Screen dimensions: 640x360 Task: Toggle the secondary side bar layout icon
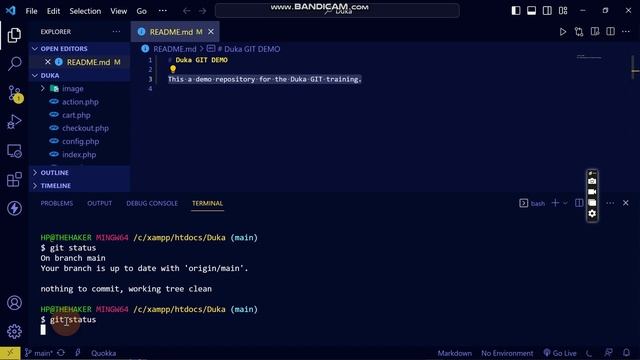(547, 11)
